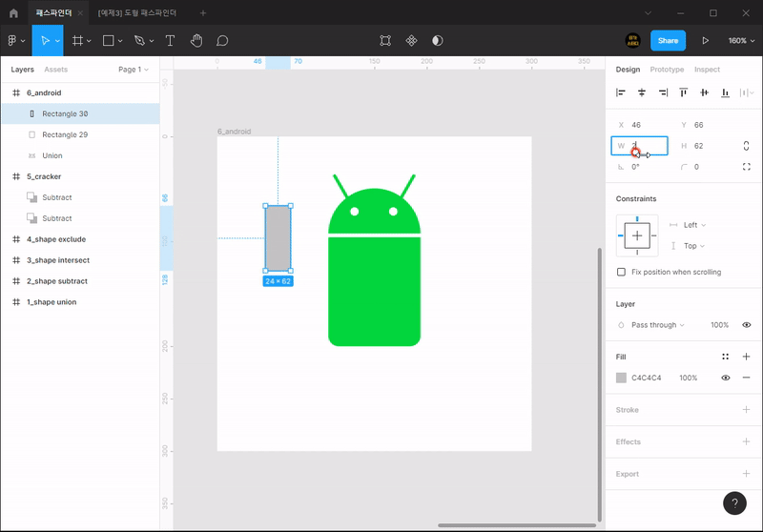
Task: Click the H height field
Action: click(x=702, y=146)
